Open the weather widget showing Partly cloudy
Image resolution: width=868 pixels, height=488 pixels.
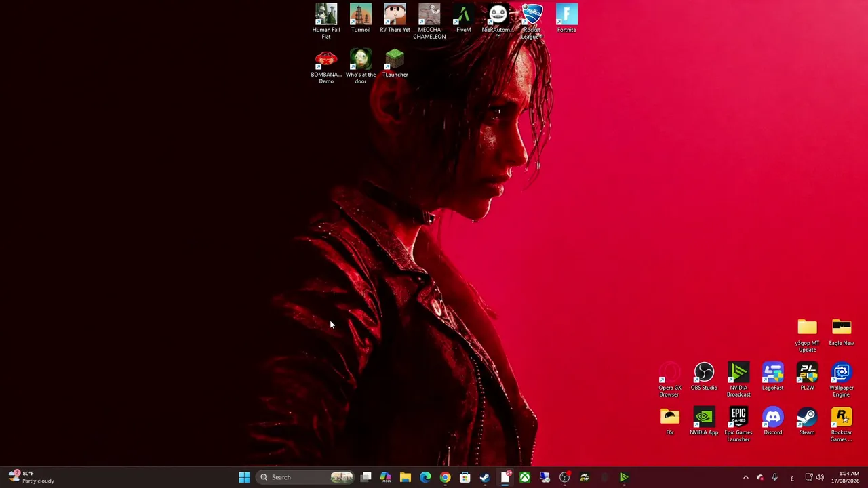coord(31,477)
